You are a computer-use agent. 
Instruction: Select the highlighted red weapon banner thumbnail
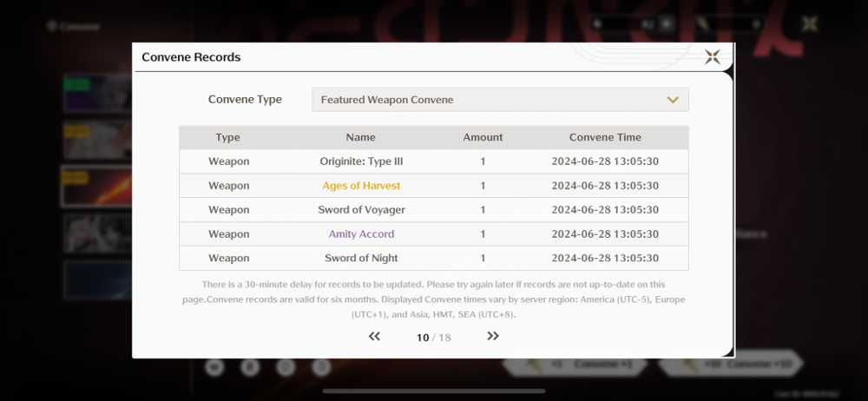97,186
